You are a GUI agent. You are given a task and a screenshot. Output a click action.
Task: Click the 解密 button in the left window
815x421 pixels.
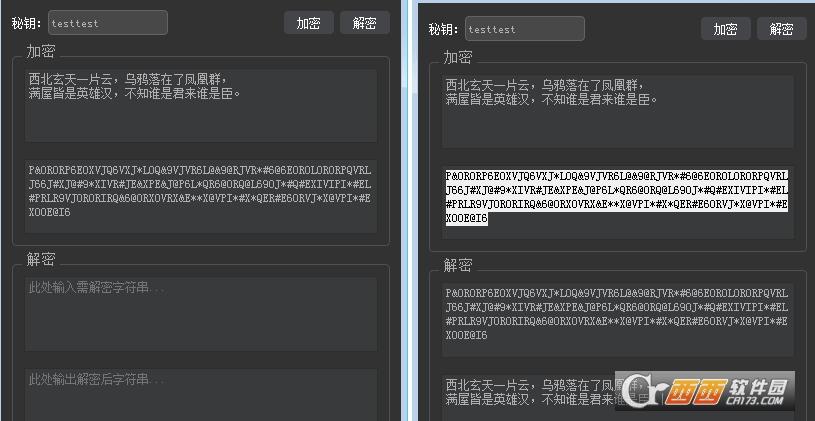[364, 23]
